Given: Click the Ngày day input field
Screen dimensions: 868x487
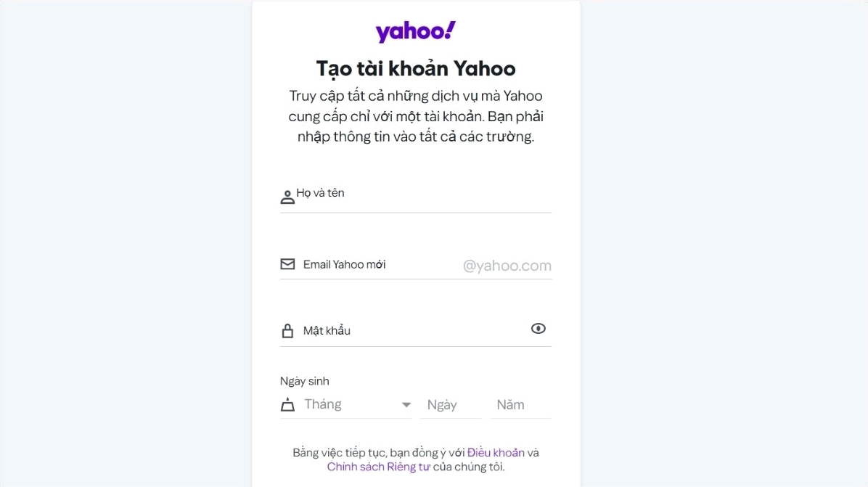Looking at the screenshot, I should [x=450, y=404].
